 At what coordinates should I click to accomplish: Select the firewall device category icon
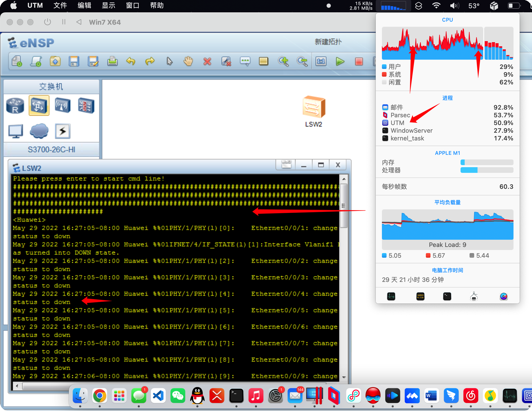[86, 106]
